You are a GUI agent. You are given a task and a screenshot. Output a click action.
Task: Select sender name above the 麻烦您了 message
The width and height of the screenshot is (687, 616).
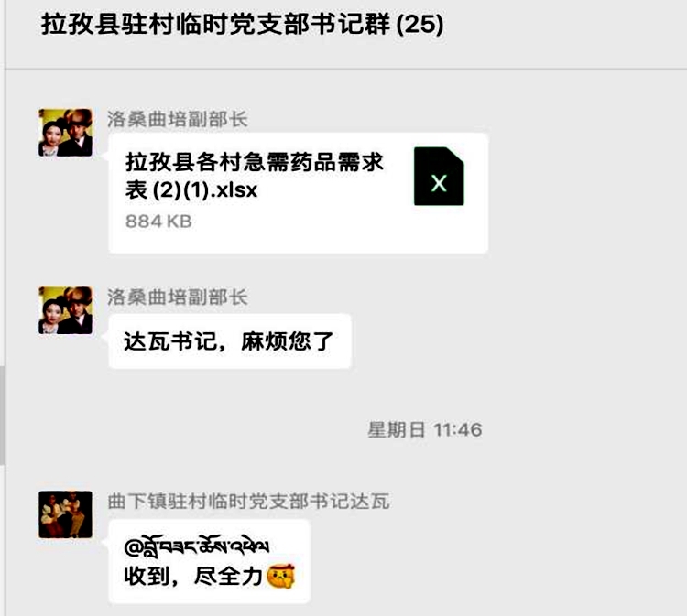[178, 297]
